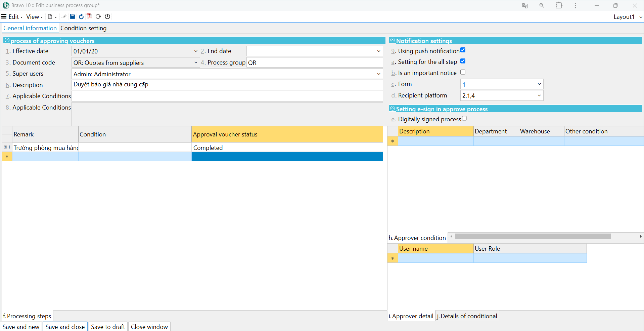The image size is (644, 331).
Task: Click the Save to draft button
Action: [x=108, y=327]
